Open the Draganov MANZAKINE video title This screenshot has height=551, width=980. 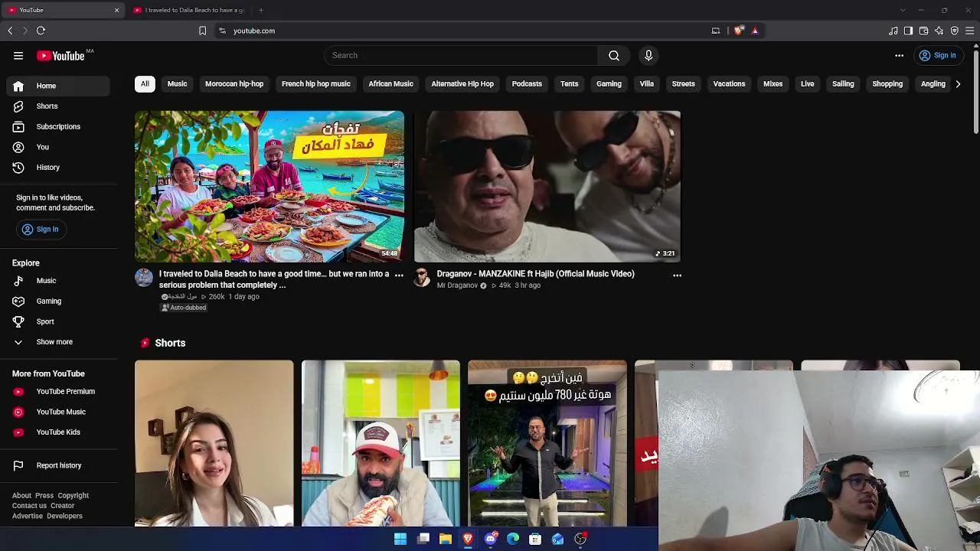(535, 274)
